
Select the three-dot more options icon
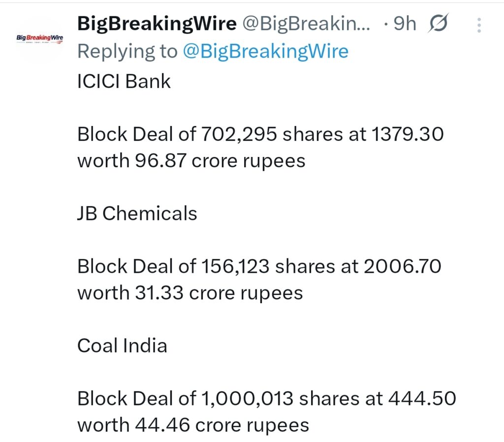point(478,25)
